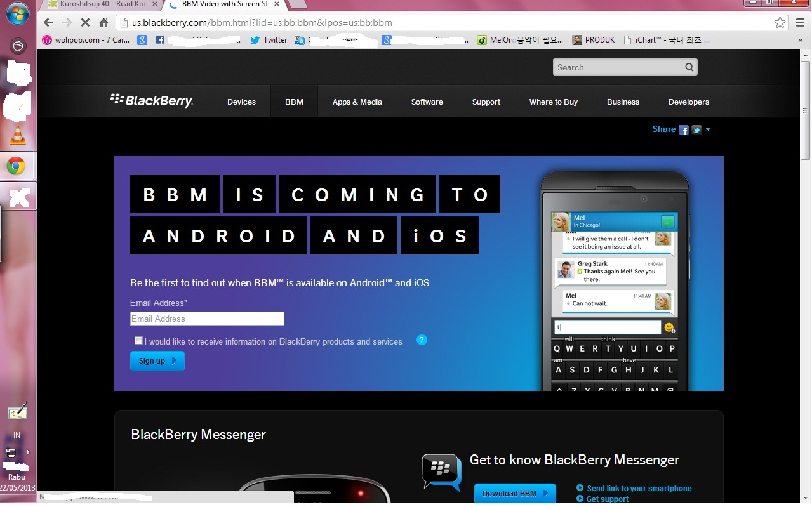Open the PRODUK bookmark

coord(594,40)
